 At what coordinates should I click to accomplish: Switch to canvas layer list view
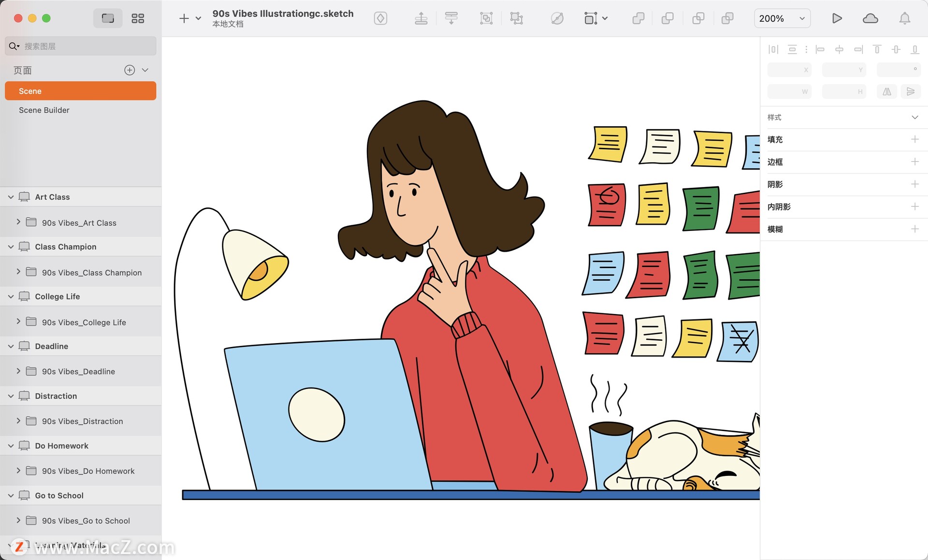pos(108,18)
